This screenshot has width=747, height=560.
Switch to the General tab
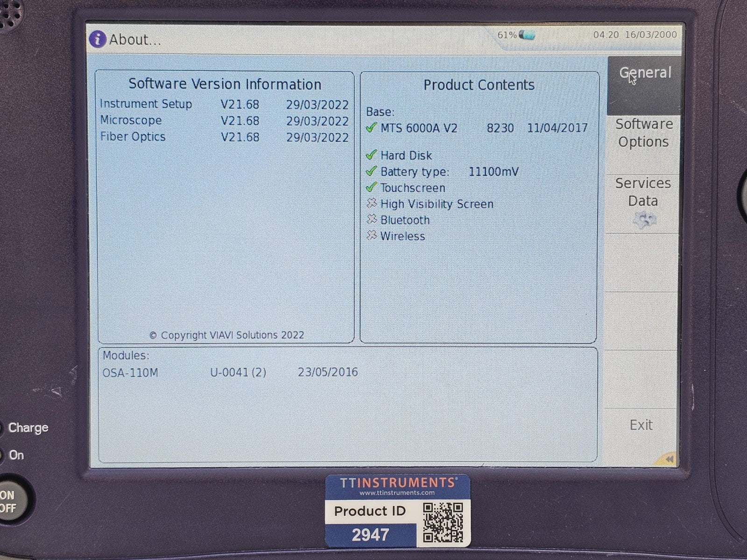click(643, 73)
